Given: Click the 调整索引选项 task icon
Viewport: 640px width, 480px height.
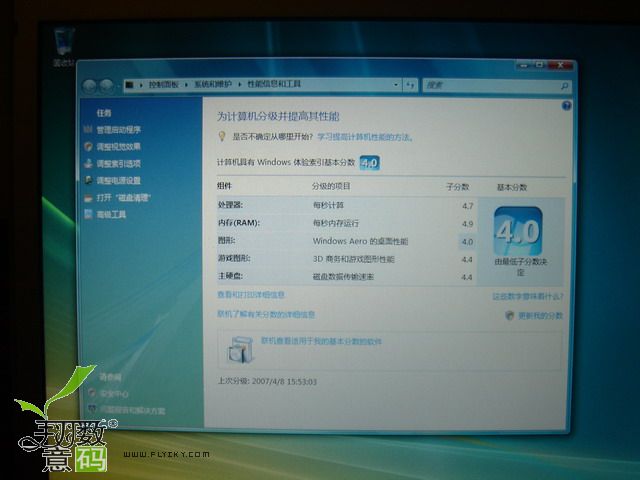Looking at the screenshot, I should [88, 163].
